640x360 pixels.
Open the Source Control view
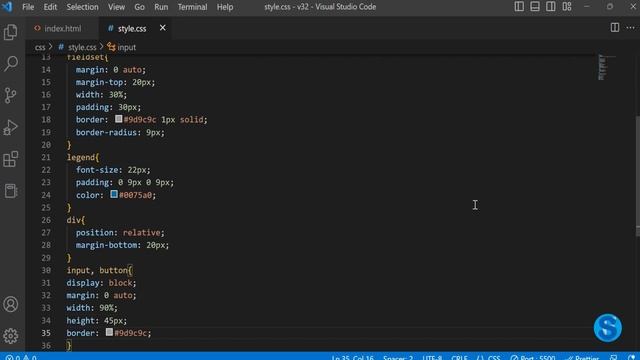tap(11, 95)
